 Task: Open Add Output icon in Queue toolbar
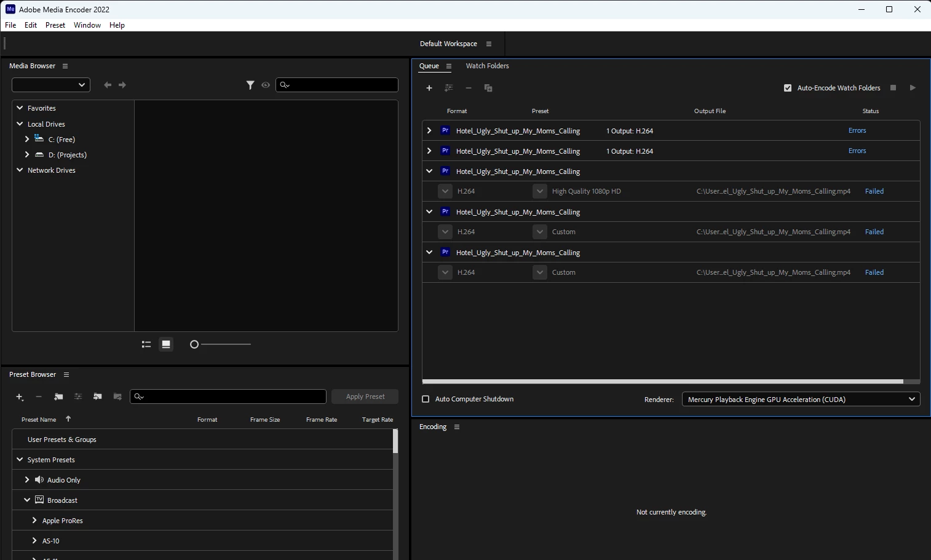449,88
